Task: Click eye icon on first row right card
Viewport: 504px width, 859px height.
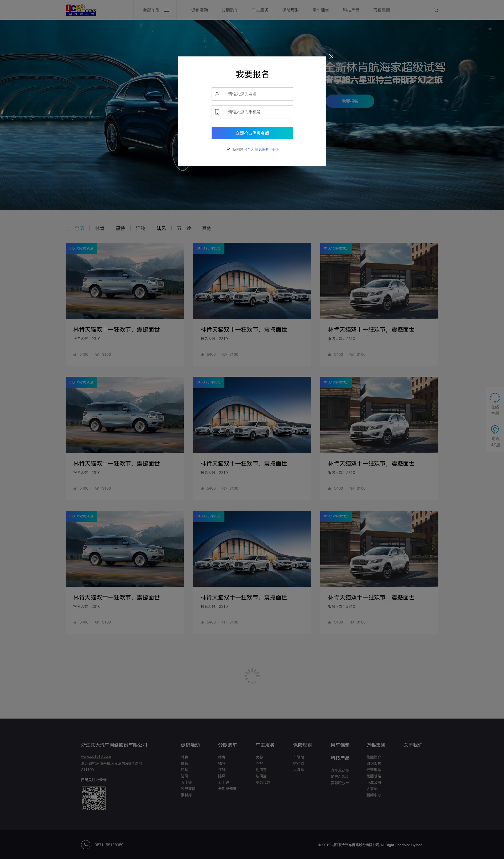Action: coord(352,354)
